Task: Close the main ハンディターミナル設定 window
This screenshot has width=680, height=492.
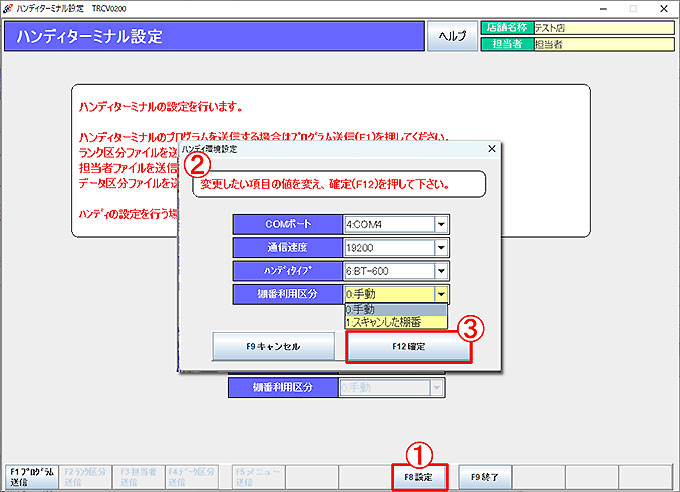Action: (x=664, y=9)
